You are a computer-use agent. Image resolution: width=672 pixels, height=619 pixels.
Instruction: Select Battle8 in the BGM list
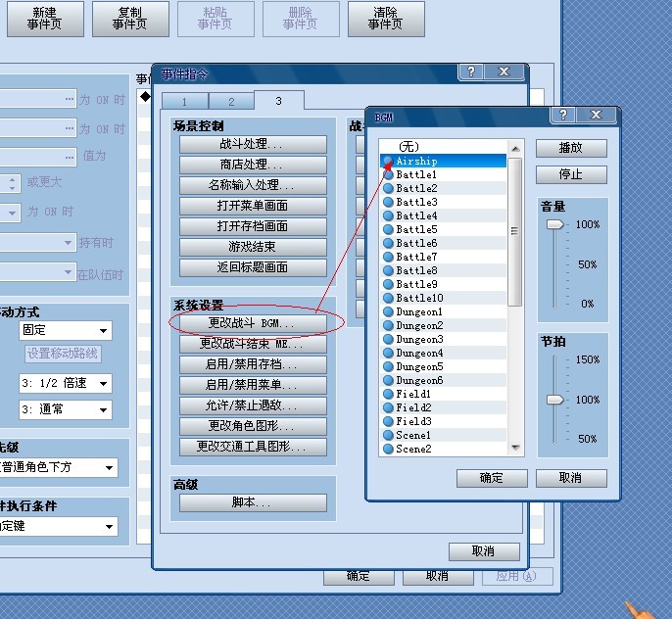tap(444, 270)
